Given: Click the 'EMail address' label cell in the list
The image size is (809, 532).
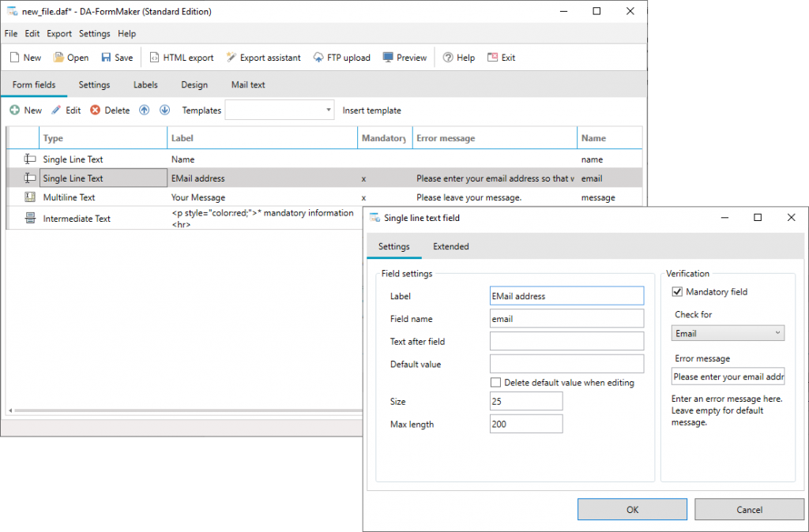Looking at the screenshot, I should coord(262,178).
